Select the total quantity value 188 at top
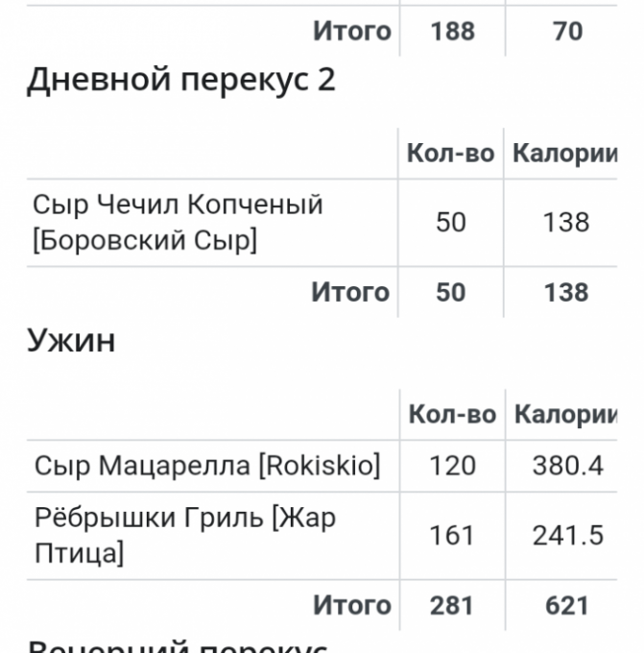 (452, 31)
